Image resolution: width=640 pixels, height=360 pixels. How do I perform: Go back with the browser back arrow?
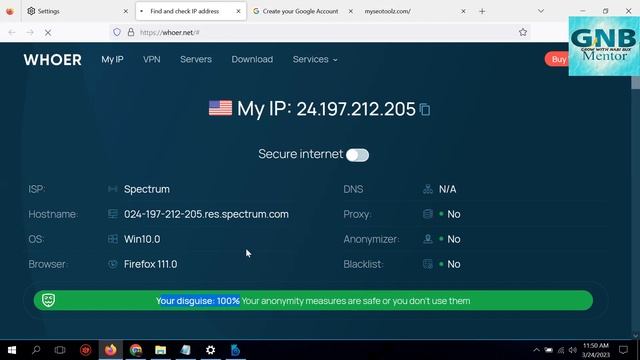pyautogui.click(x=12, y=32)
